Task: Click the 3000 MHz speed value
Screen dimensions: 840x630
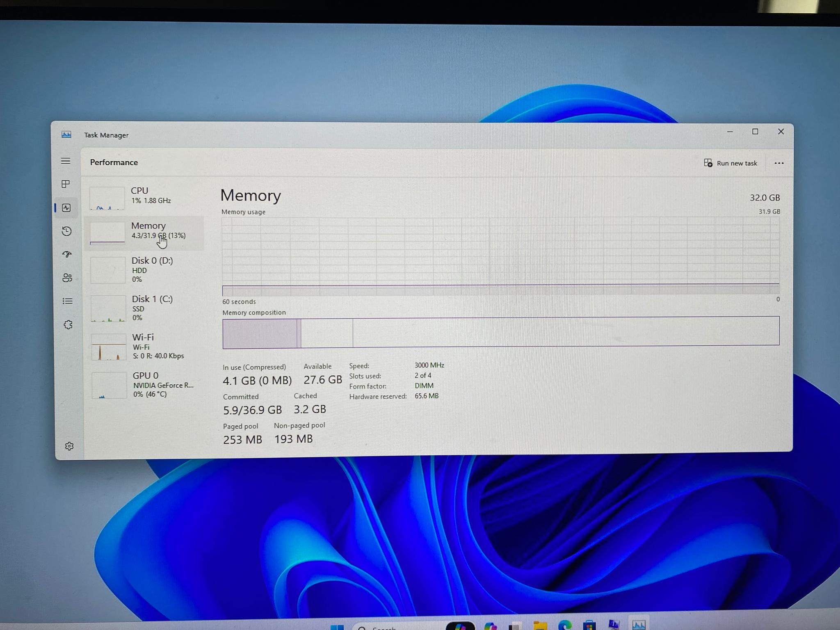Action: [x=429, y=365]
